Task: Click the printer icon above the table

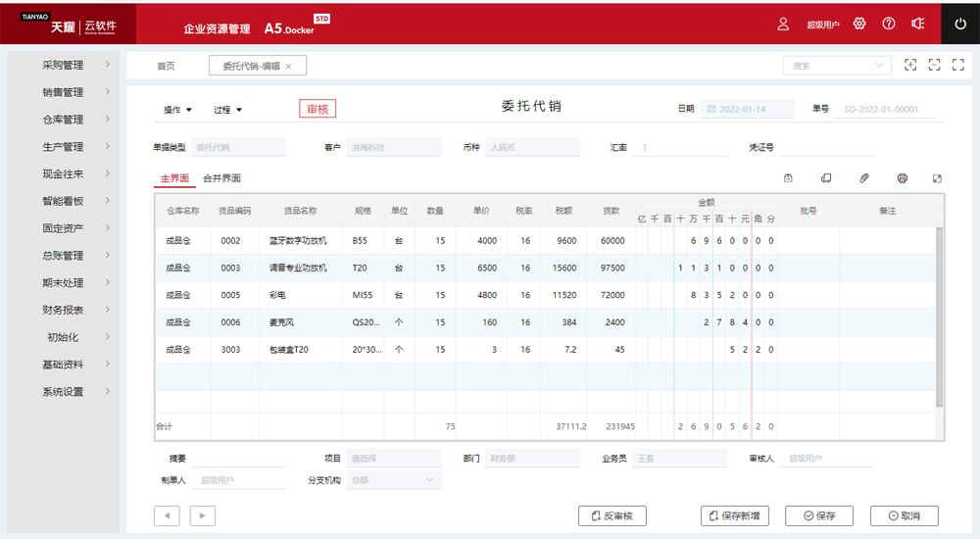Action: 902,178
